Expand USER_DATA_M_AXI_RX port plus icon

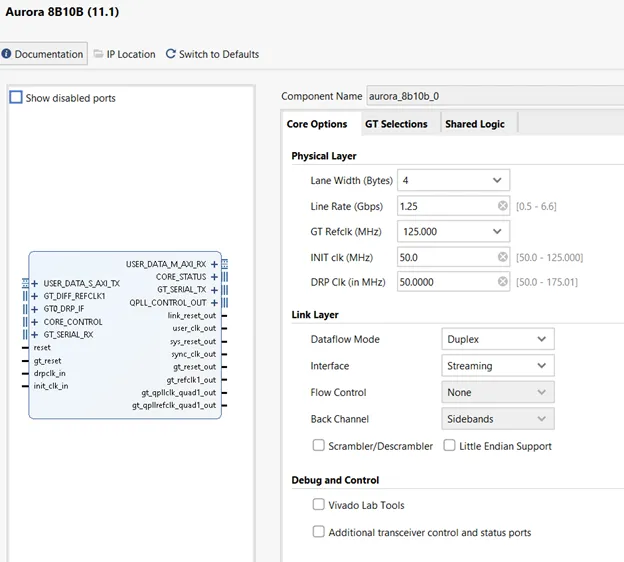click(x=214, y=264)
